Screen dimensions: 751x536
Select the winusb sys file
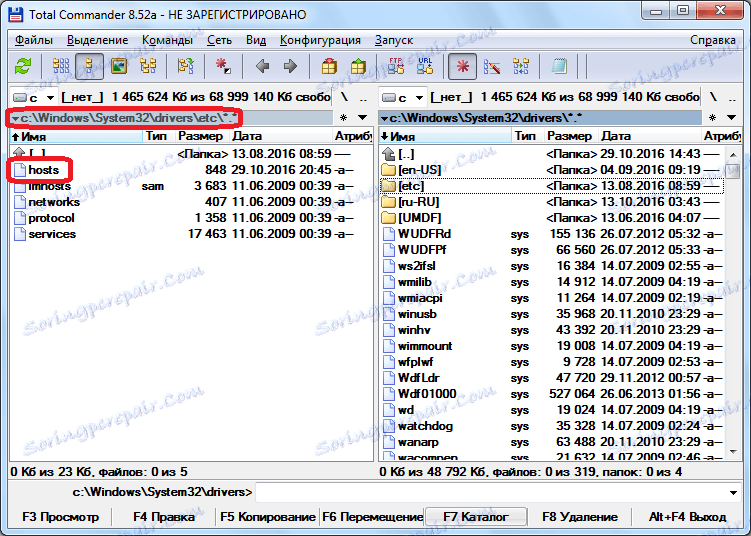[x=552, y=314]
